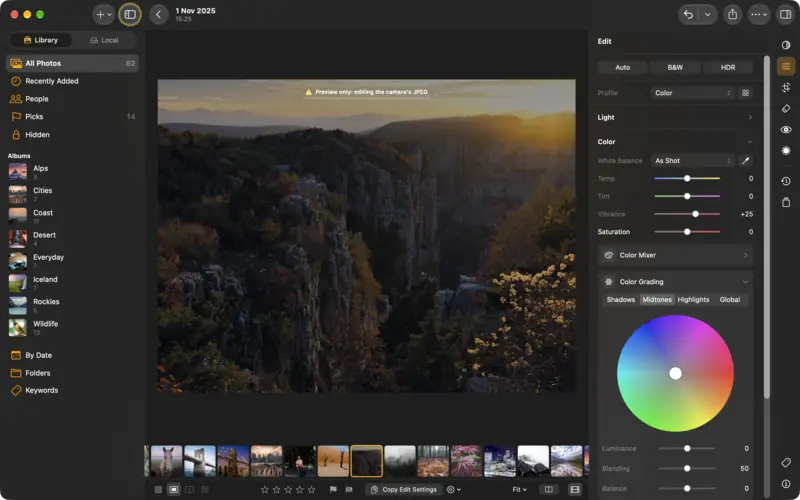Open Keywords in the sidebar
The image size is (800, 500).
[x=72, y=390]
